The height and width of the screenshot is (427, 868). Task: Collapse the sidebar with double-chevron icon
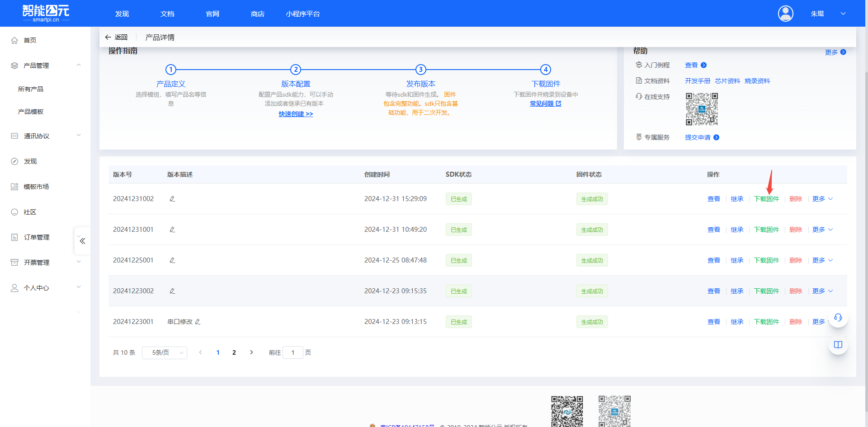pyautogui.click(x=82, y=241)
